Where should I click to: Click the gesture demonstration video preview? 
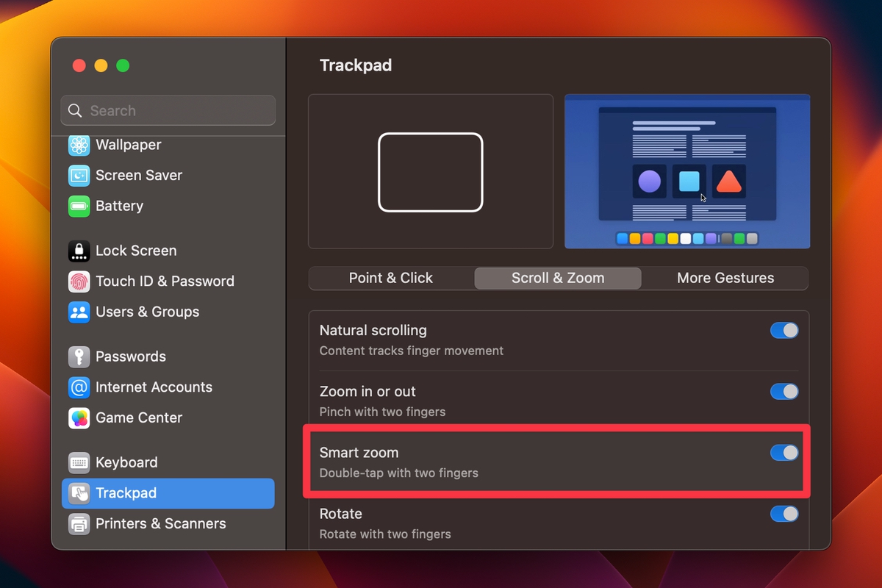pyautogui.click(x=686, y=171)
